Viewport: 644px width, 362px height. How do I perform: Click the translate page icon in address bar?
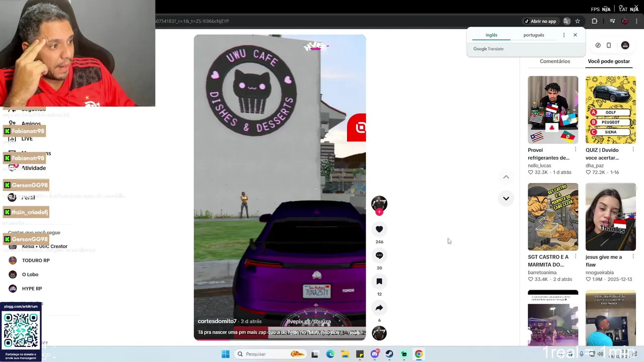[x=567, y=21]
